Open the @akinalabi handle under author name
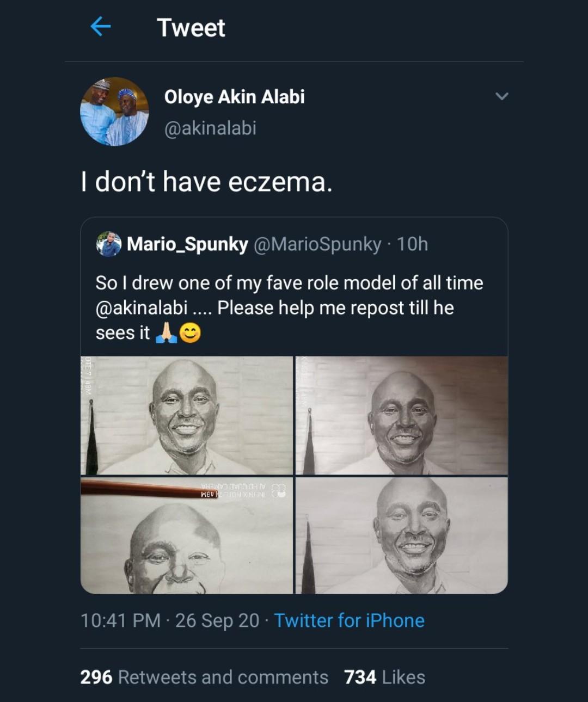Screen dimensions: 588x702 pyautogui.click(x=210, y=128)
